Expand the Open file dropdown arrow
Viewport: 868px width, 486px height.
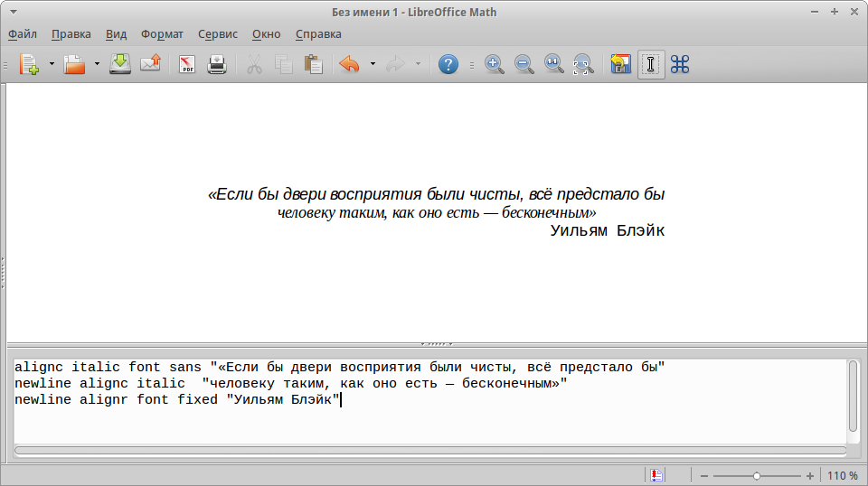tap(97, 64)
